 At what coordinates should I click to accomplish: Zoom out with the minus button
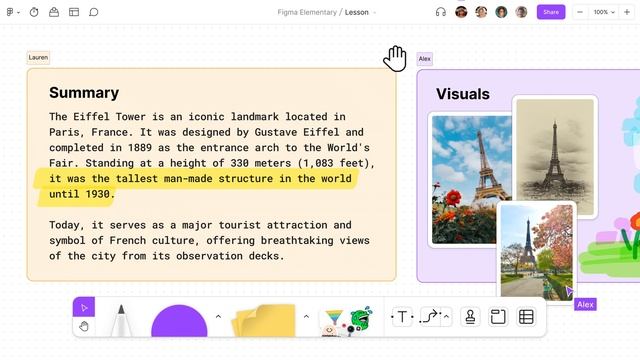(580, 12)
